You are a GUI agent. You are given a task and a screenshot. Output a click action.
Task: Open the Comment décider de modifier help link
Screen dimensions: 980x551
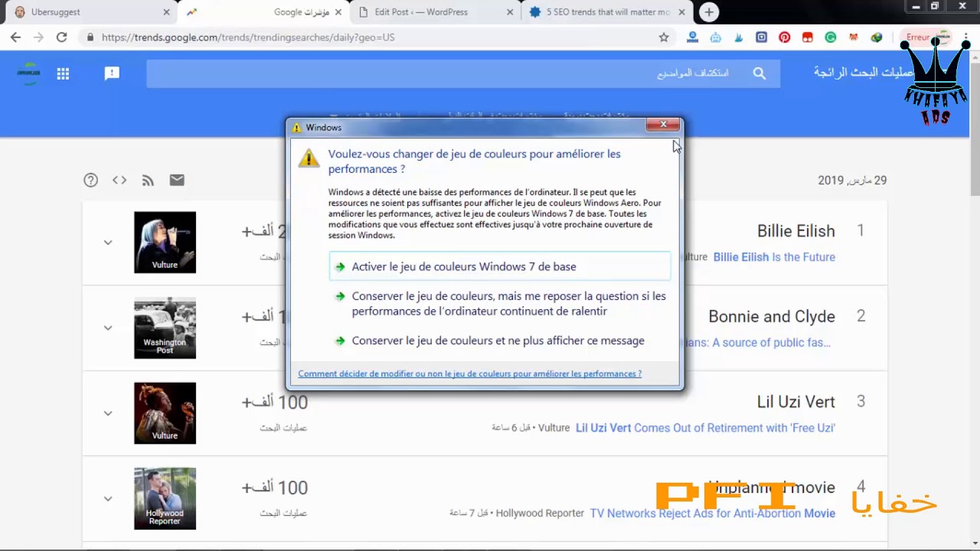point(469,373)
